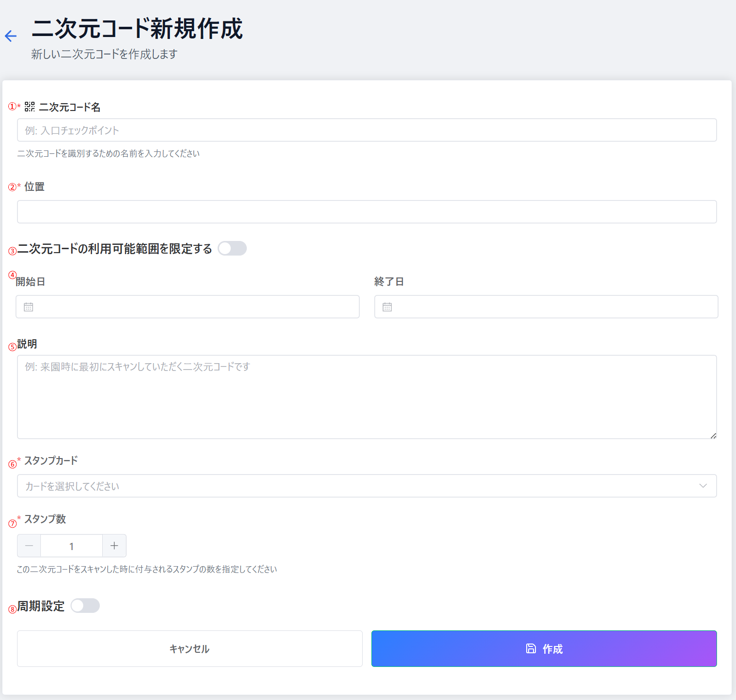736x700 pixels.
Task: Click the QR code icon beside 二次元コード名
Action: coord(30,107)
